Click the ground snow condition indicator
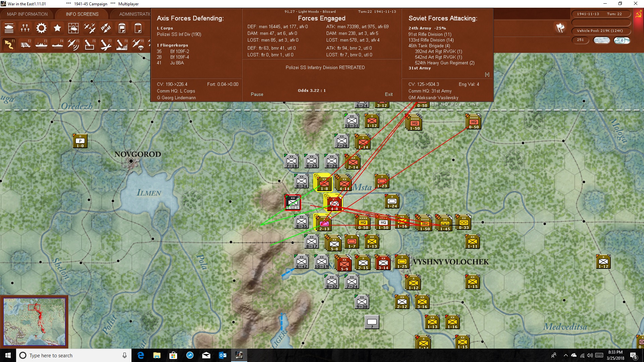 pos(602,40)
